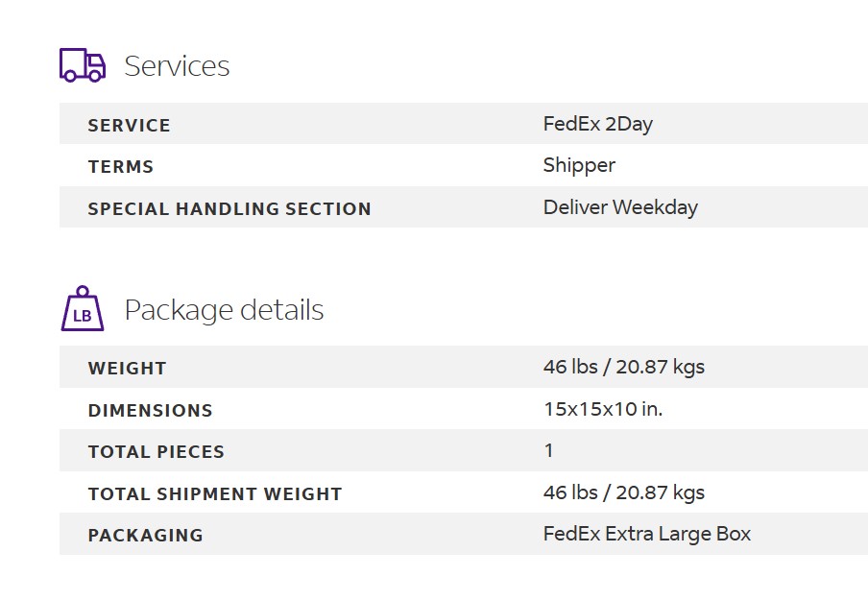Select the total pieces value 1
The width and height of the screenshot is (868, 600).
[548, 450]
